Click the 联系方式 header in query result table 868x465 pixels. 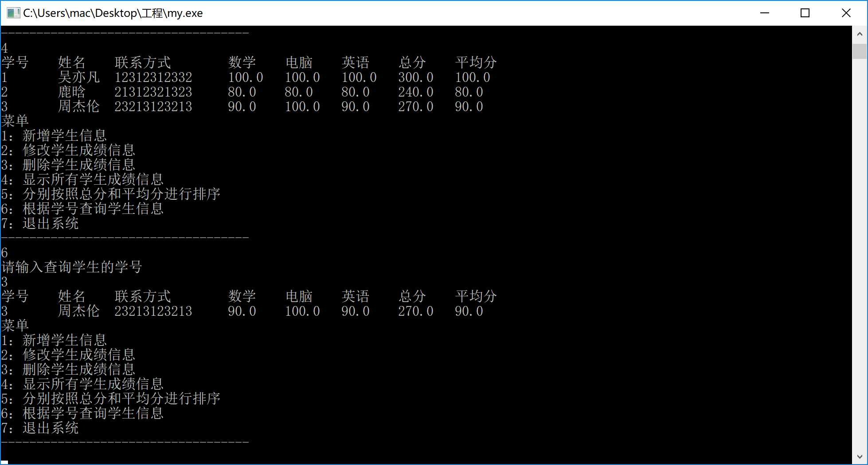coord(143,296)
